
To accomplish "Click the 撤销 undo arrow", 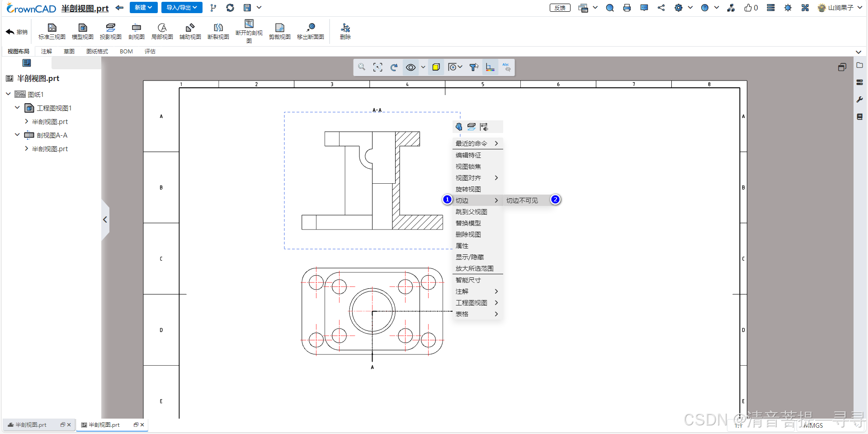I will tap(10, 32).
